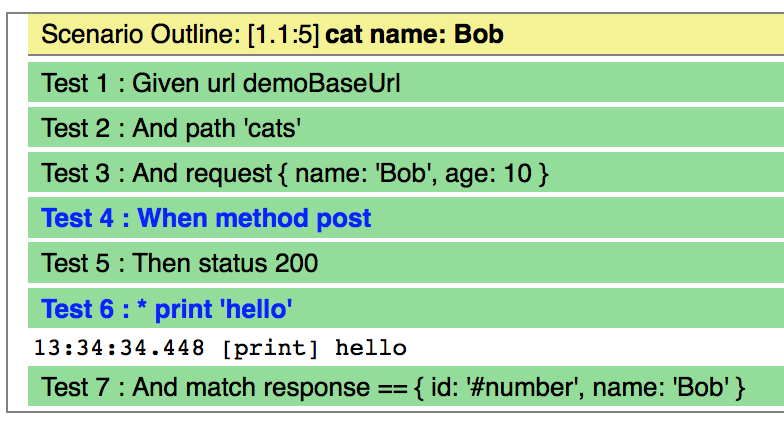Click the '200' status value in Test 5
Screen dimensions: 784x432
coord(296,264)
